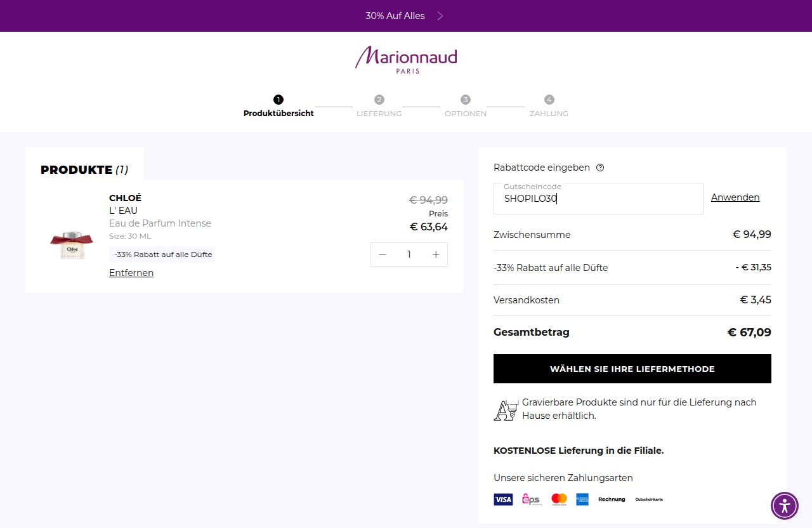Click the American Express payment icon

582,499
